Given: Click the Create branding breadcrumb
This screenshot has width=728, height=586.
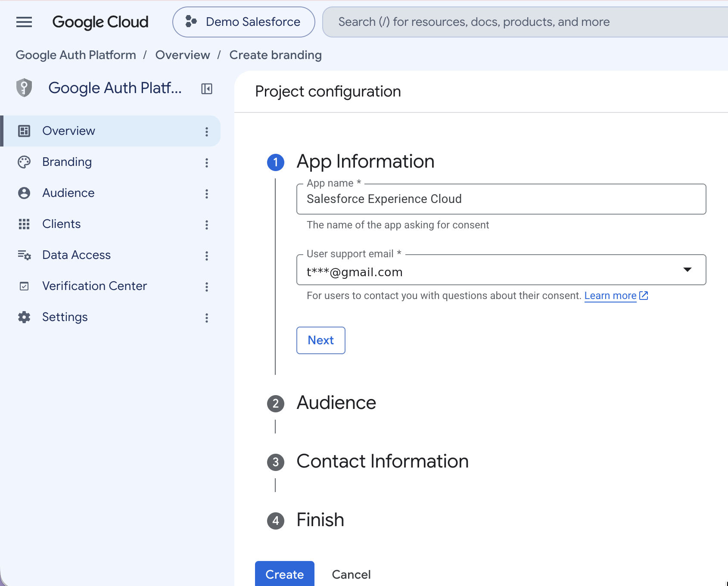Looking at the screenshot, I should (276, 55).
